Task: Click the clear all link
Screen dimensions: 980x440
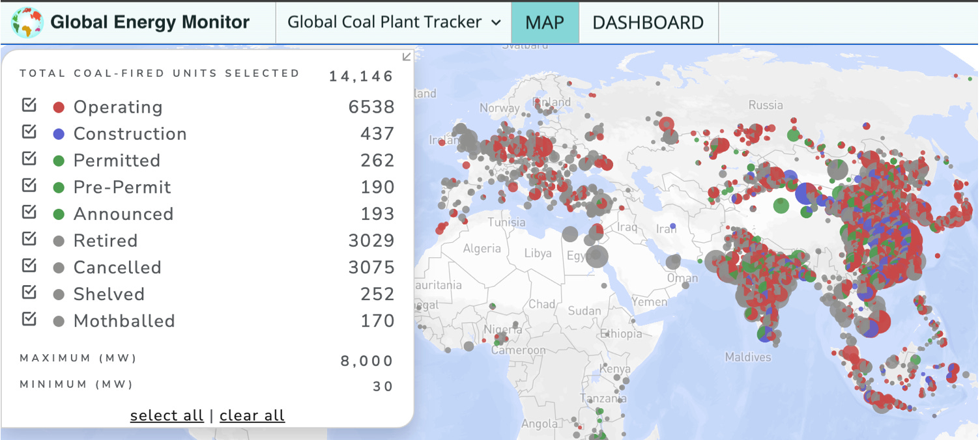Action: 252,415
